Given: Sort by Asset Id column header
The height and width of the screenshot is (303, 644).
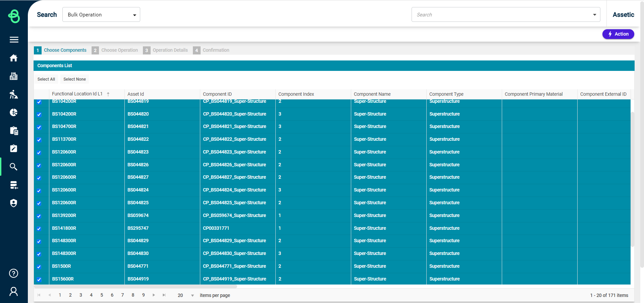Looking at the screenshot, I should click(x=136, y=94).
